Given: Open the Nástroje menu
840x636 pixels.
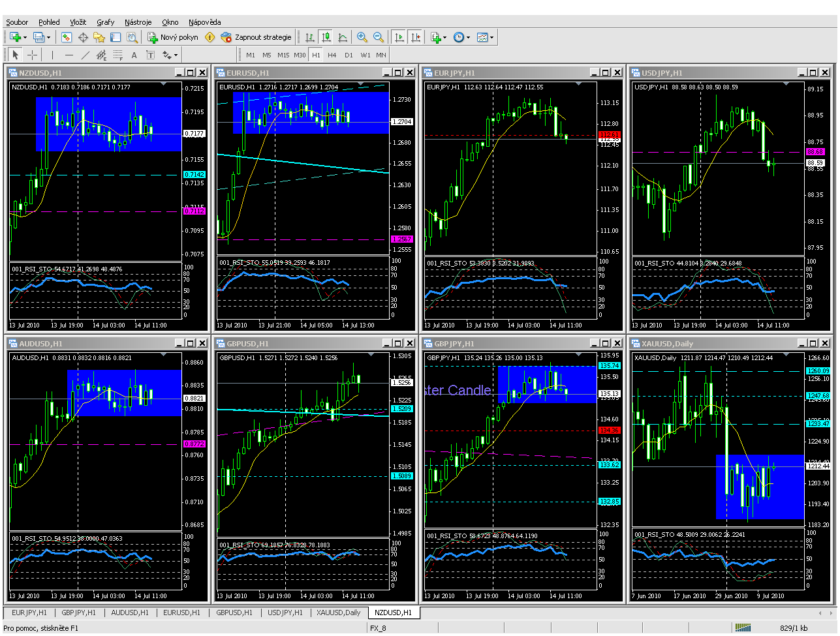Looking at the screenshot, I should click(x=138, y=22).
